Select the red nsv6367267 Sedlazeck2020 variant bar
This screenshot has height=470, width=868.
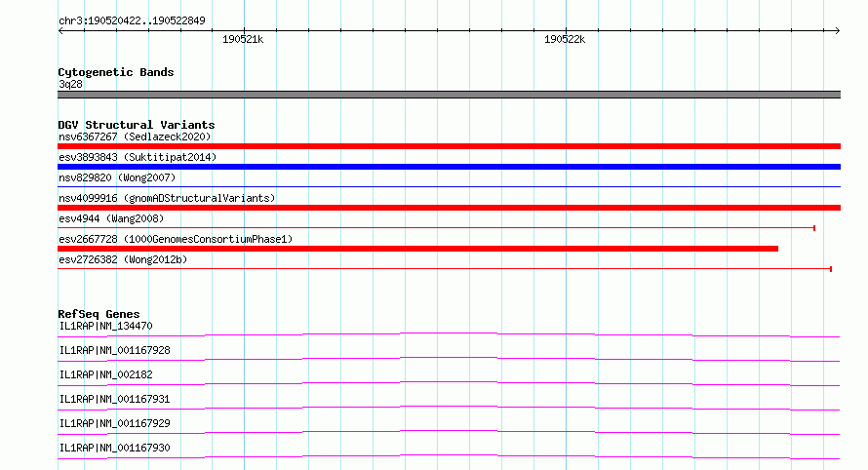pos(449,146)
